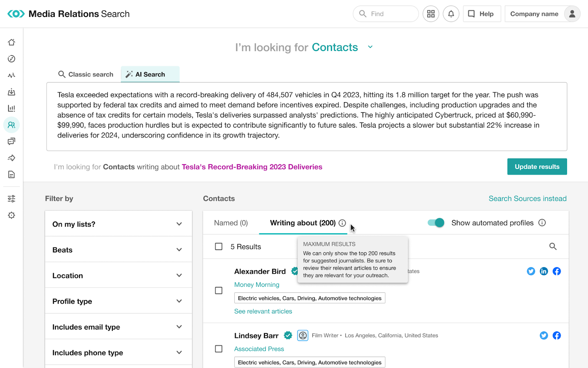Click Tesla's Record-Breaking 2023 Deliveries topic
Screen dimensions: 588x368
point(252,167)
